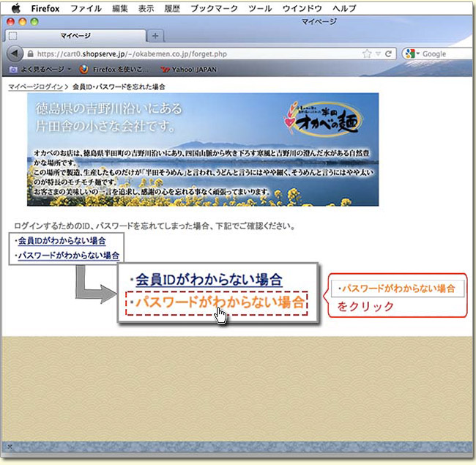476x465 pixels.
Task: Click the Google search engine icon
Action: coord(411,54)
